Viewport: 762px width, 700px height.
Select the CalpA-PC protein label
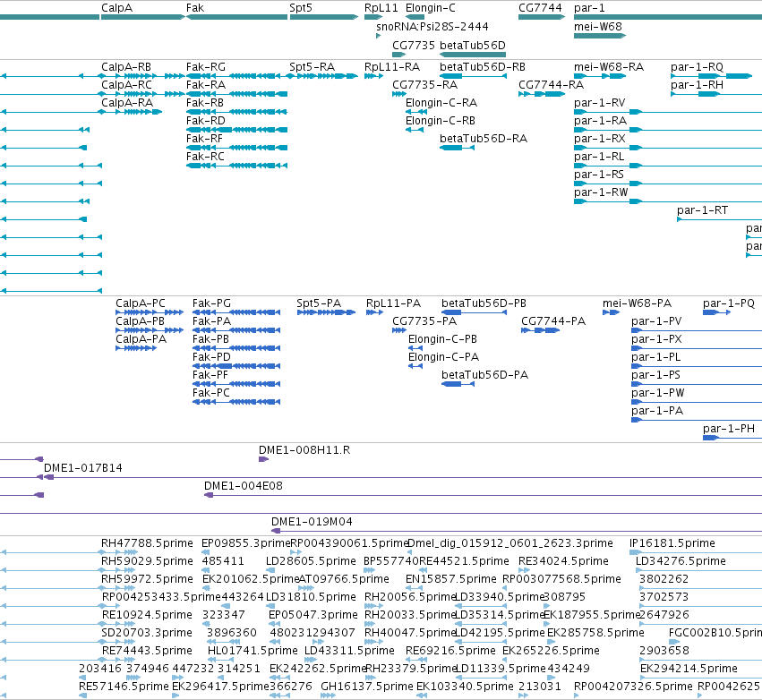140,303
